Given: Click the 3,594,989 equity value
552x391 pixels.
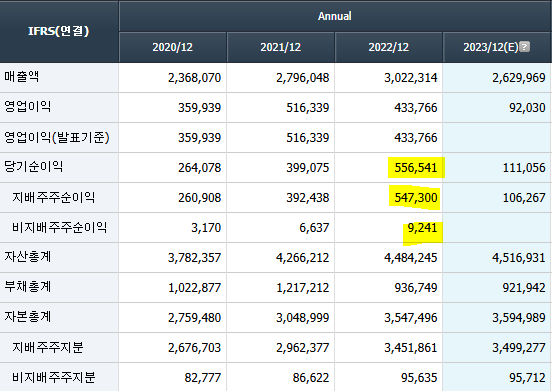Looking at the screenshot, I should point(519,318).
